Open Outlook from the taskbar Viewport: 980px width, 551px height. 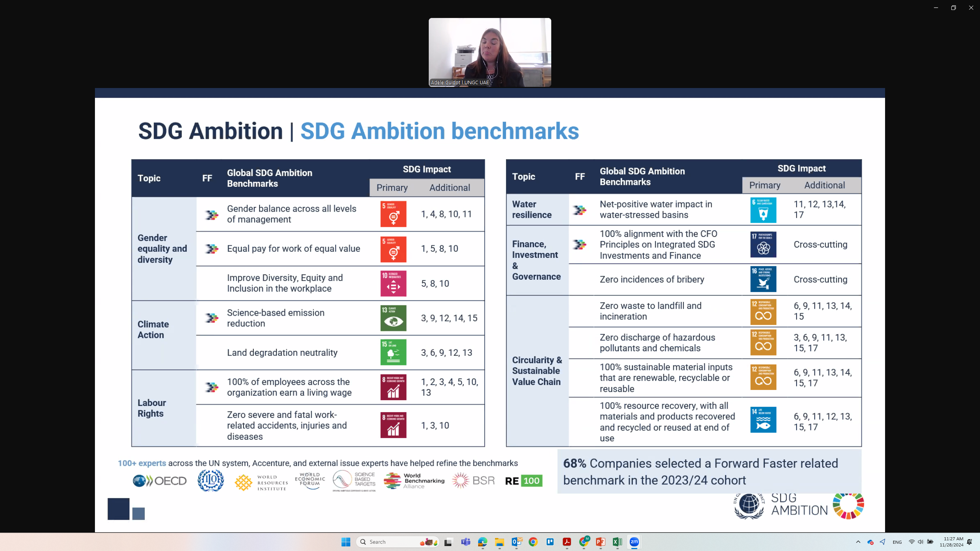coord(516,542)
